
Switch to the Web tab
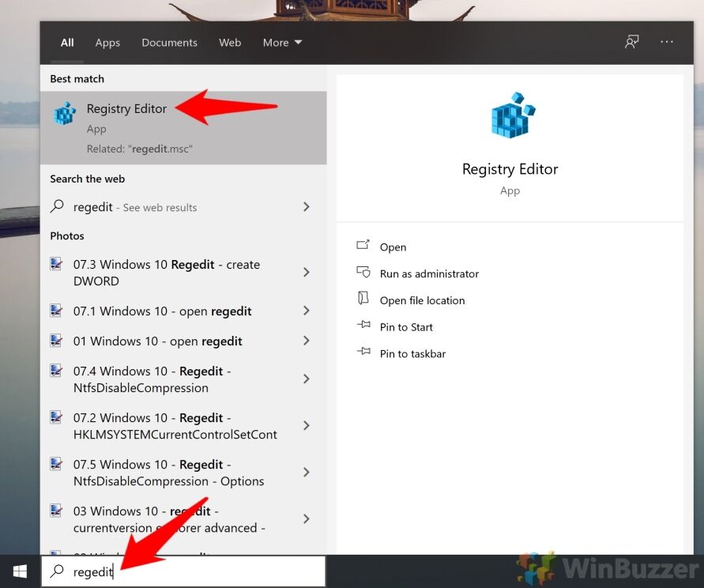point(230,43)
